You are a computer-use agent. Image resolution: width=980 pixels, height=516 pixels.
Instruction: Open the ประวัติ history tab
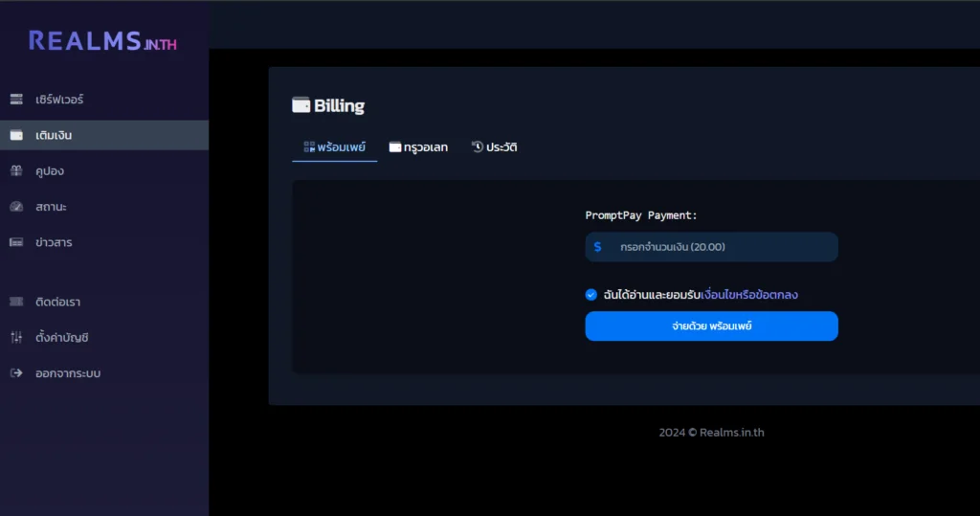[494, 147]
